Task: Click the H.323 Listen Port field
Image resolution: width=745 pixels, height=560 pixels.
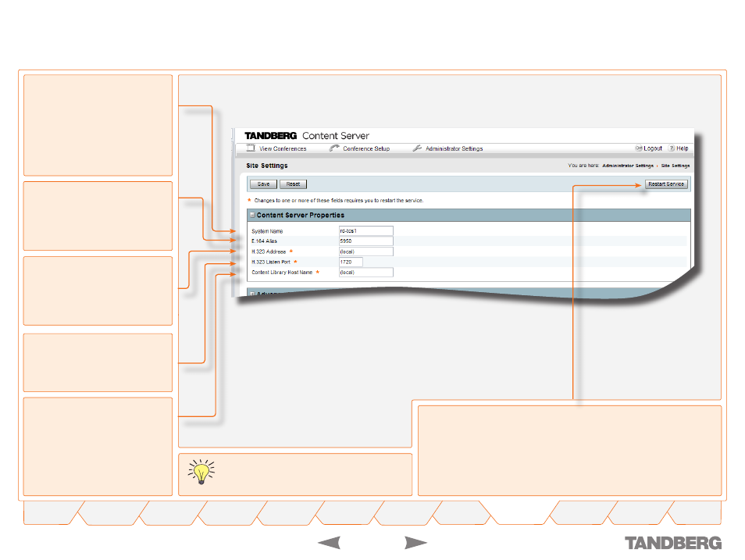Action: click(x=351, y=262)
